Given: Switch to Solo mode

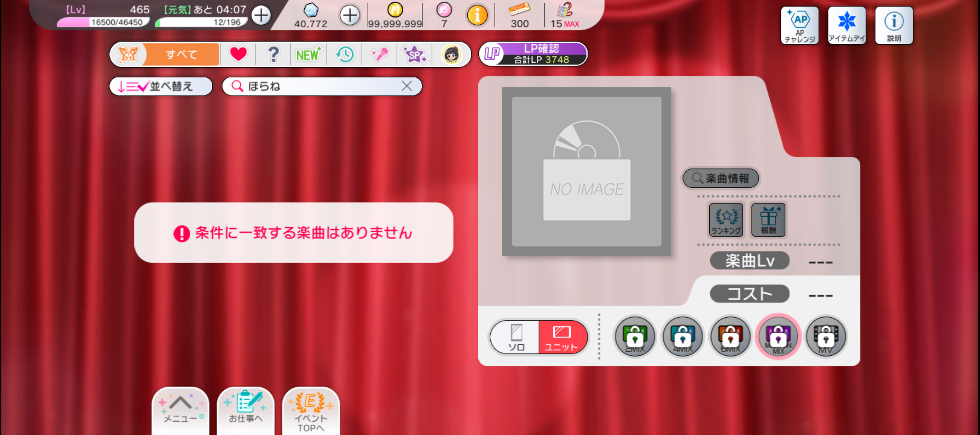Looking at the screenshot, I should (x=516, y=337).
